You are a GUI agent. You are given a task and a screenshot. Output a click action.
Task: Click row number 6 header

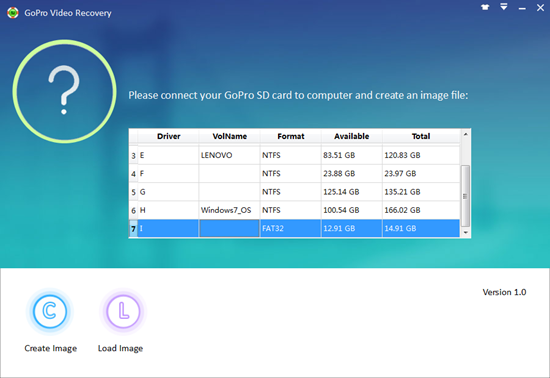pyautogui.click(x=133, y=210)
